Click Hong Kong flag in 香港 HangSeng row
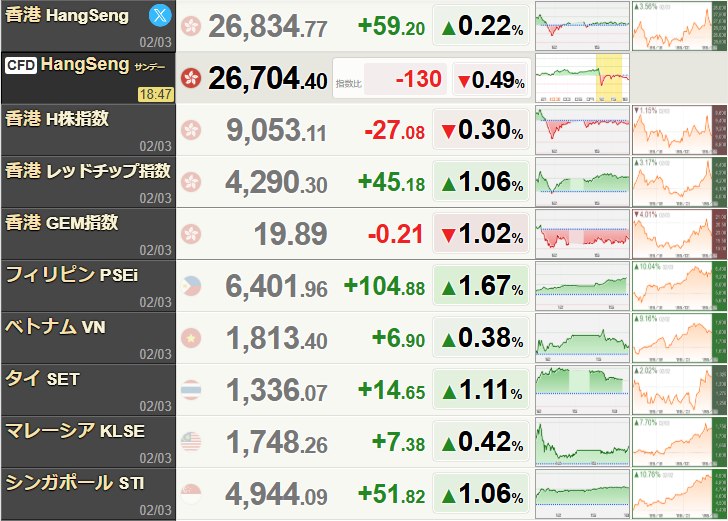The height and width of the screenshot is (521, 728). (x=191, y=26)
